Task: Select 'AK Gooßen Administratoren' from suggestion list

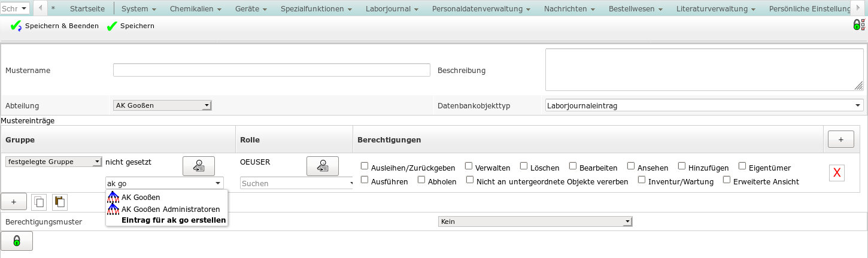Action: tap(170, 209)
